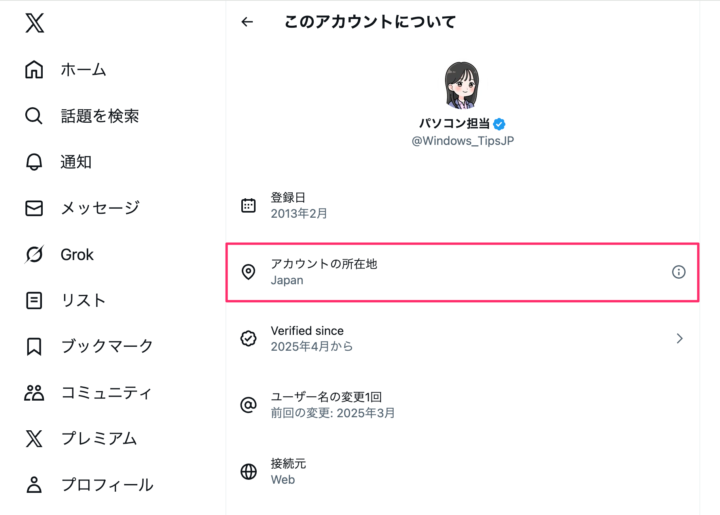Click the ブックマーク bookmark icon
The width and height of the screenshot is (720, 515).
click(x=34, y=346)
